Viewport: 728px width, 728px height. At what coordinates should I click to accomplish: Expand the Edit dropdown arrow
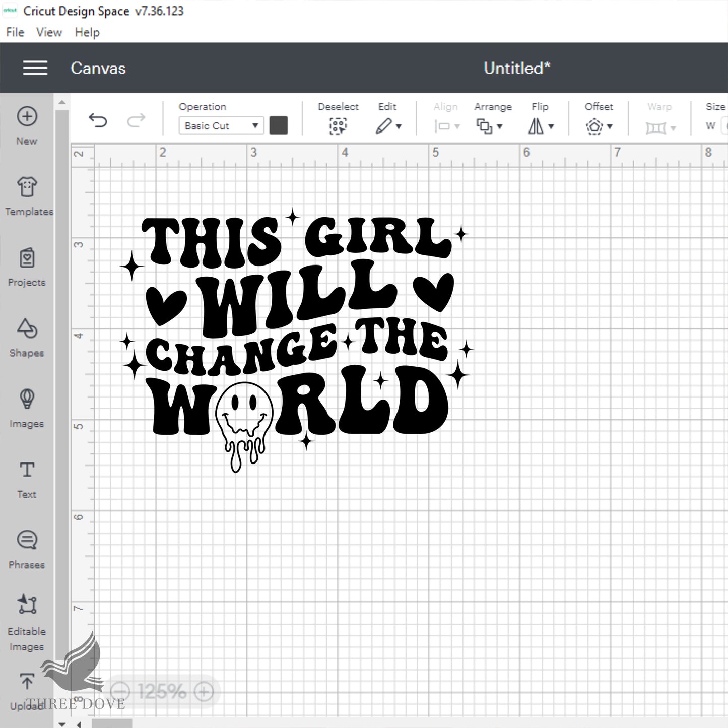[x=399, y=127]
